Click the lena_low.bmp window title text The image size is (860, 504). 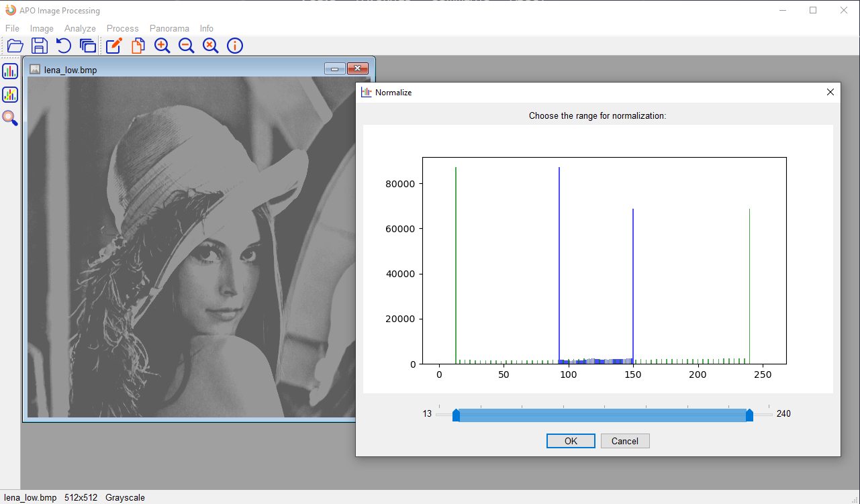70,70
